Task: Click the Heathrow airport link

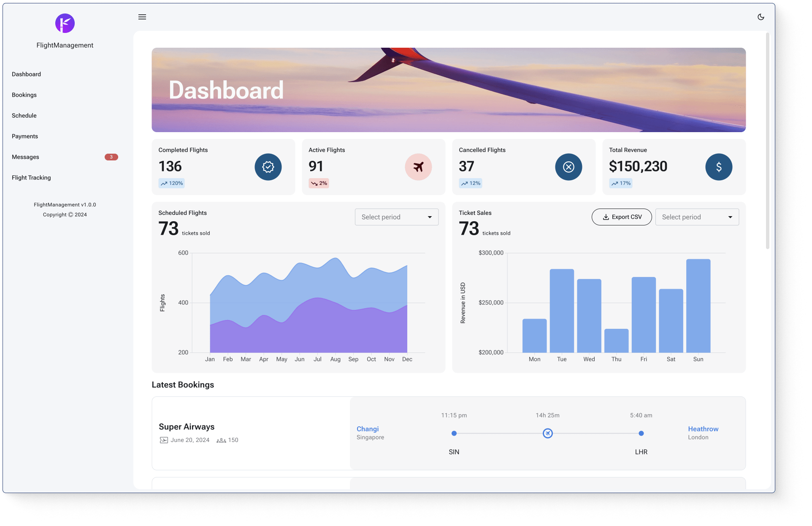Action: (703, 429)
